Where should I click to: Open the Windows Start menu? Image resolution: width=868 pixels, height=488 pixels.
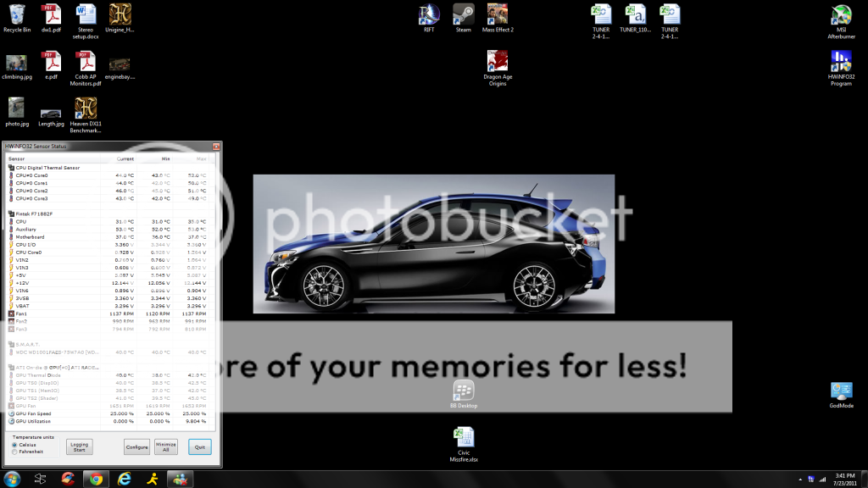coord(12,480)
